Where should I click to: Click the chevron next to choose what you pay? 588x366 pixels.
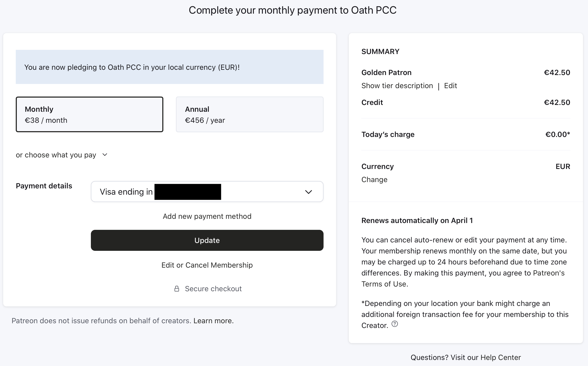105,155
